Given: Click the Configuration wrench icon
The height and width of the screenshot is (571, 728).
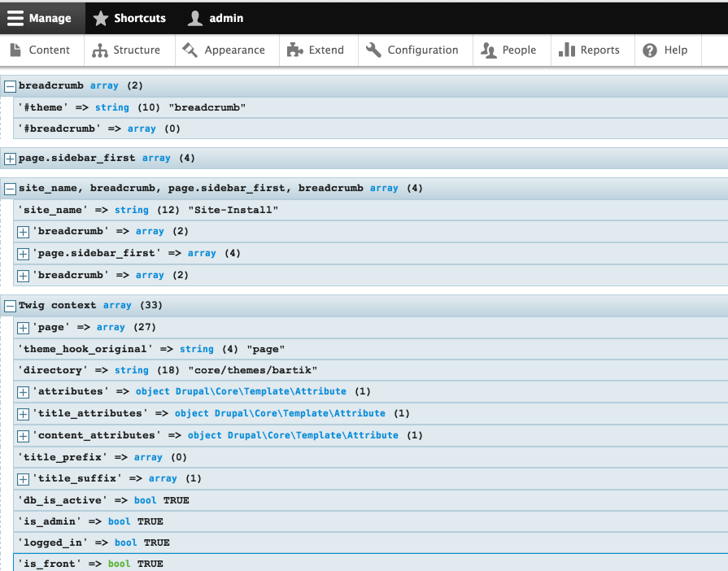Looking at the screenshot, I should (x=373, y=50).
